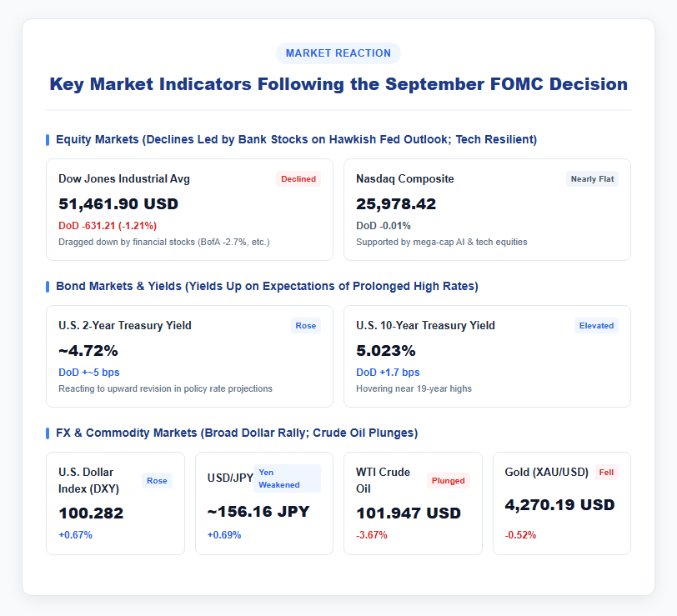Click the USD/JPY card title
This screenshot has width=677, height=616.
coord(230,478)
